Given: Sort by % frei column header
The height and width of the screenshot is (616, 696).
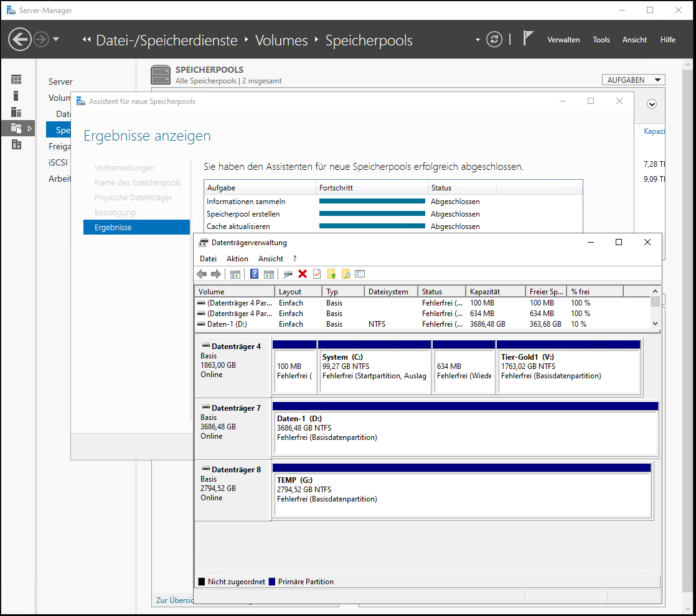Looking at the screenshot, I should (596, 292).
